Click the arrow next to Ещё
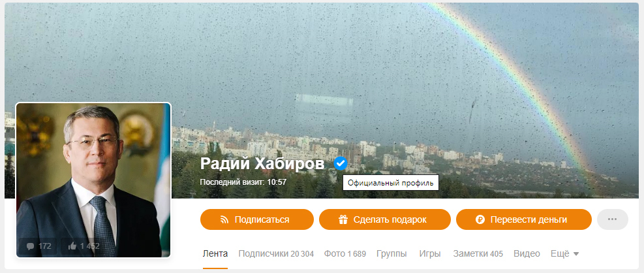The width and height of the screenshot is (644, 273). (576, 255)
